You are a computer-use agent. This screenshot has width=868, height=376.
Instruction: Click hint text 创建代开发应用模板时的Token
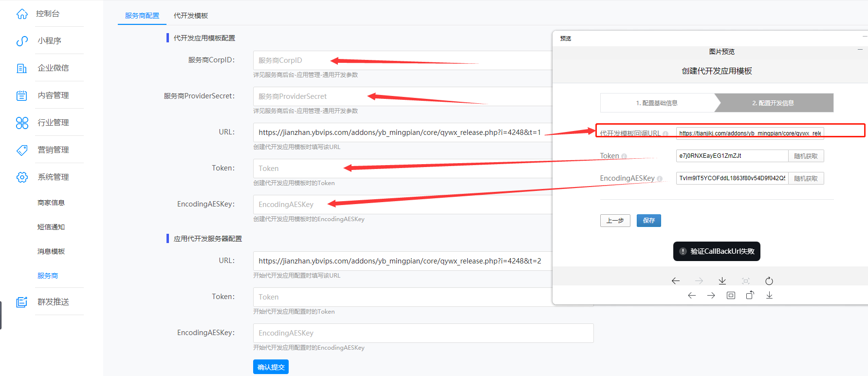pyautogui.click(x=294, y=183)
